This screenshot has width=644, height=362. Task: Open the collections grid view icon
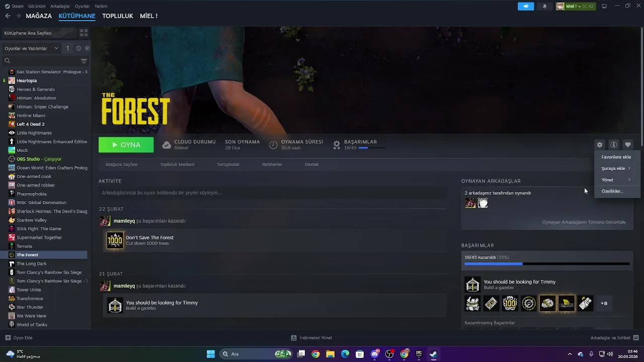coord(84,33)
